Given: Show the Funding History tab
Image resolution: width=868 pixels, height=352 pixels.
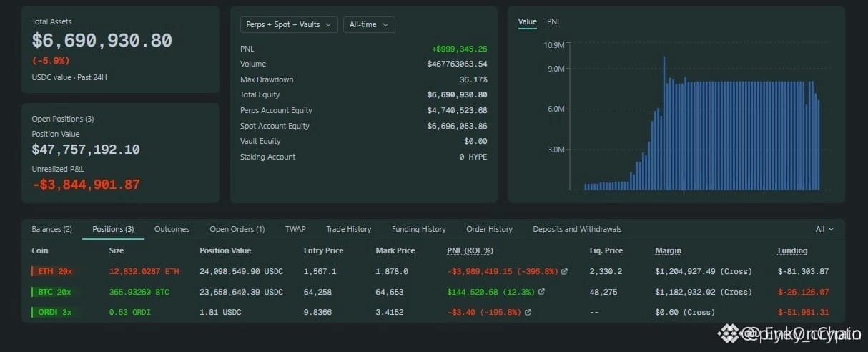Looking at the screenshot, I should coord(419,230).
